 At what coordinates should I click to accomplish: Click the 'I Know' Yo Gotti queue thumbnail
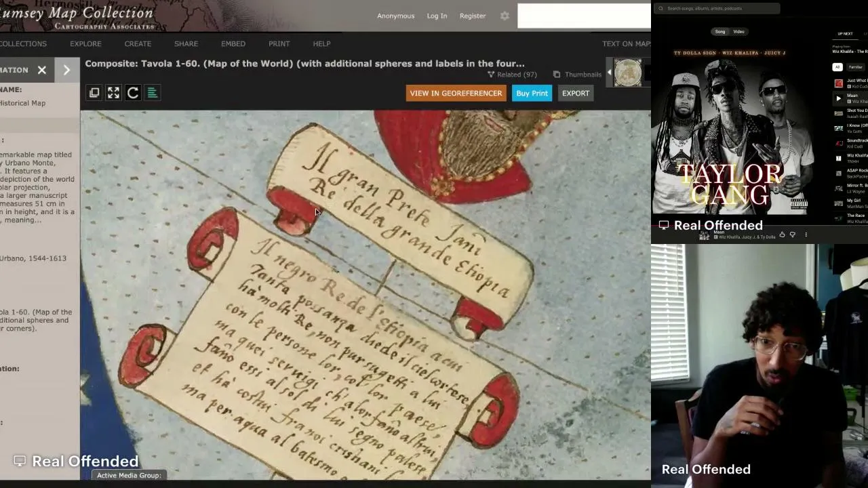[x=839, y=128]
